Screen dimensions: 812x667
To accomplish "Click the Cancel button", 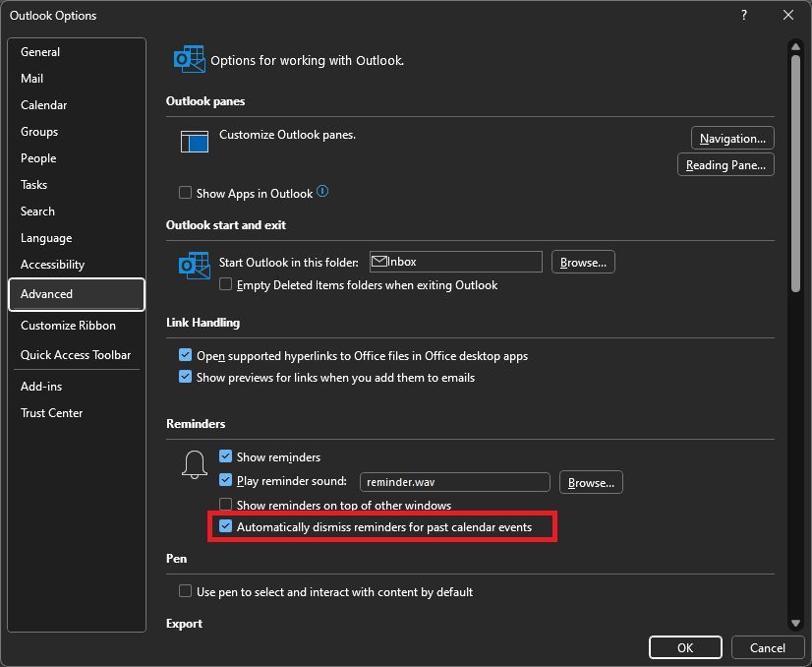I will [768, 648].
